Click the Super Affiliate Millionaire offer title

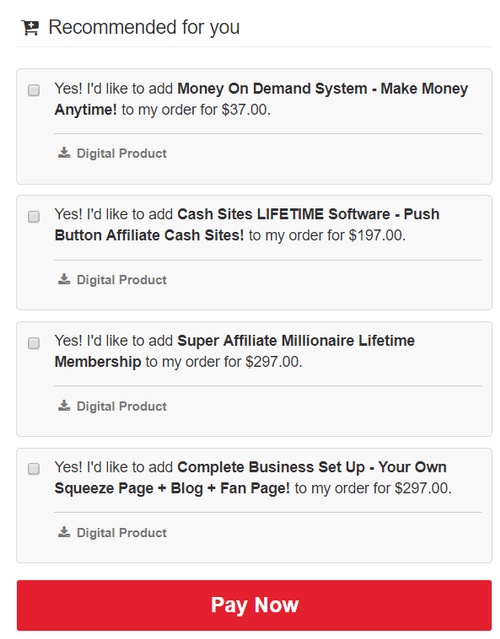(235, 351)
